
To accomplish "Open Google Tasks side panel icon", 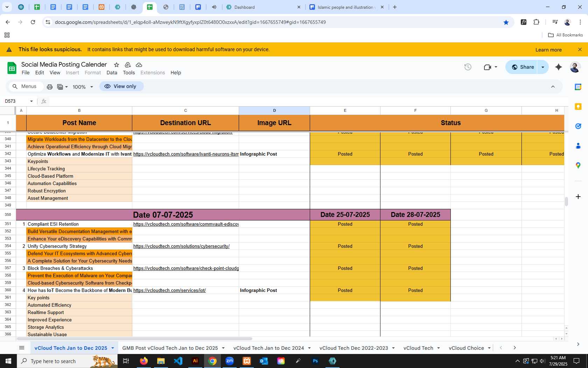I will click(x=578, y=126).
